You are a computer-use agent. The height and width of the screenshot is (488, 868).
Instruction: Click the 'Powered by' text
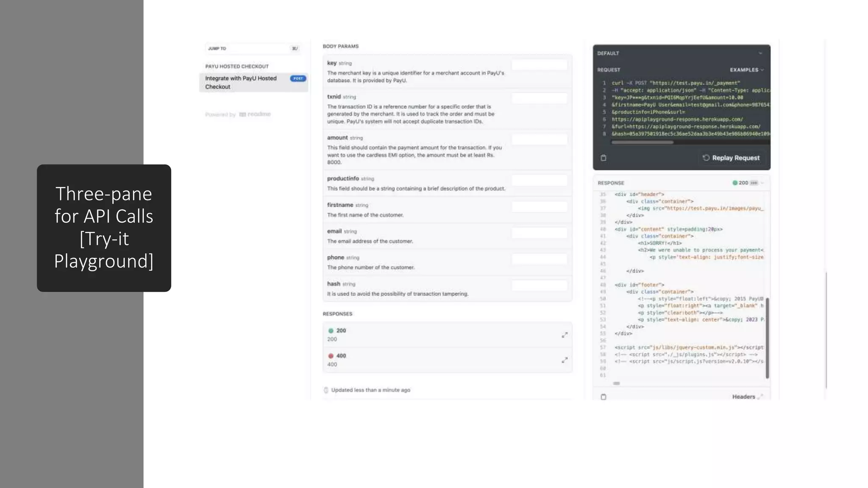pyautogui.click(x=220, y=115)
